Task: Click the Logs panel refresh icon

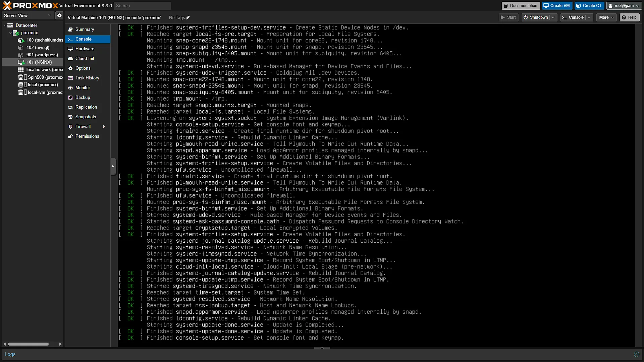Action: click(x=636, y=354)
